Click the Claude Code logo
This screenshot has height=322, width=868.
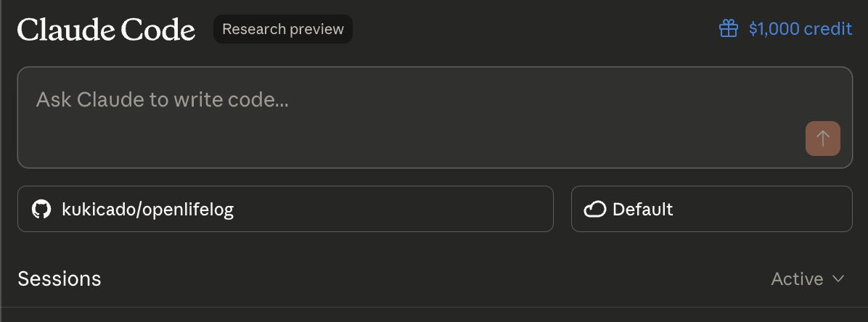tap(106, 30)
